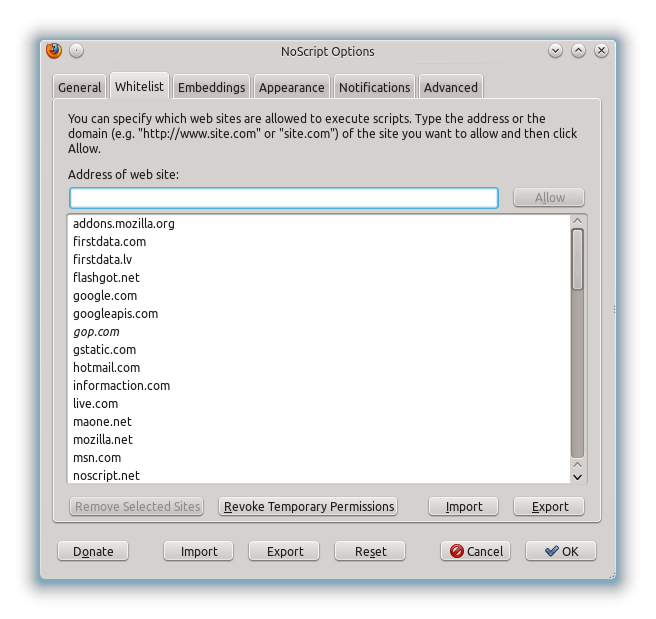Viewport: 656px width, 619px height.
Task: Select the flashgot.net entry
Action: coord(319,278)
